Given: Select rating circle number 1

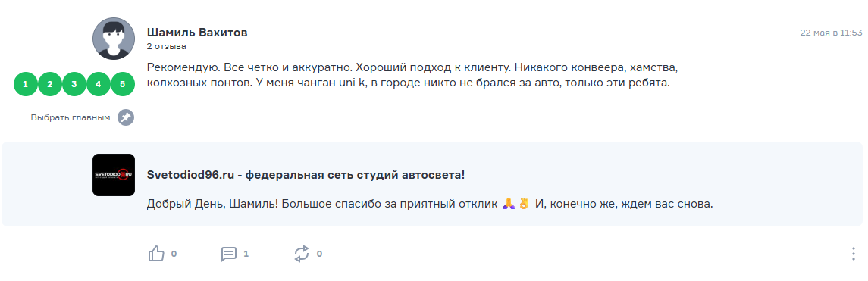Looking at the screenshot, I should 26,84.
